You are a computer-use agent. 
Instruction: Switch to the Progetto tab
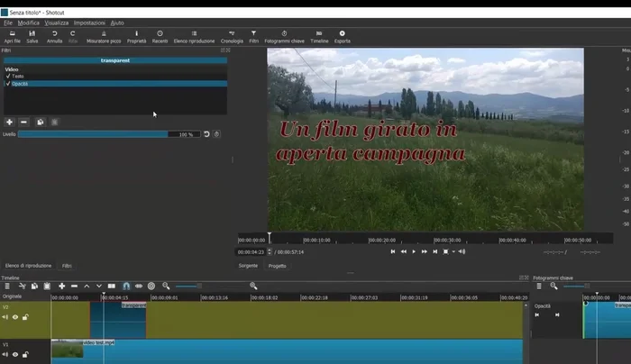pyautogui.click(x=277, y=266)
